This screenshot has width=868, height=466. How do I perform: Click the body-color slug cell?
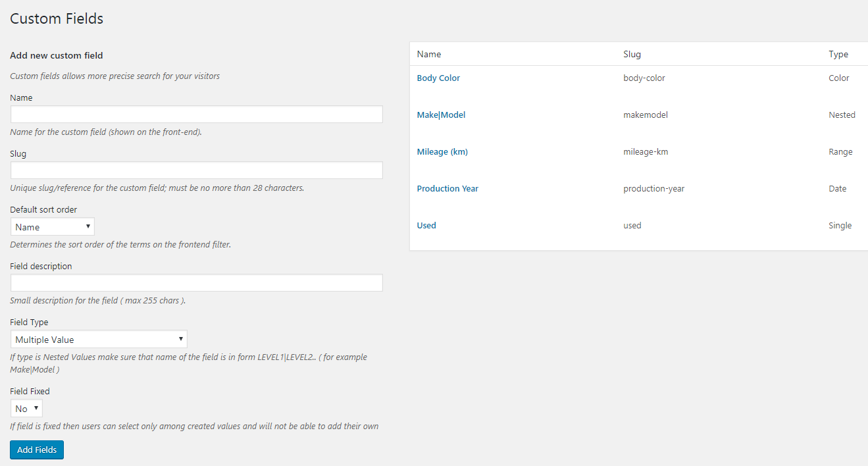[x=644, y=78]
